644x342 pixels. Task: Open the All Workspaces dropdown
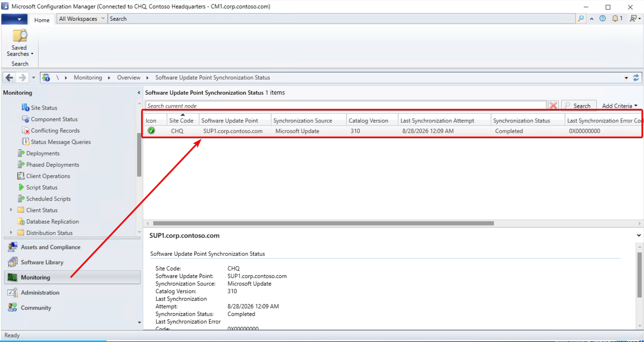coord(81,19)
